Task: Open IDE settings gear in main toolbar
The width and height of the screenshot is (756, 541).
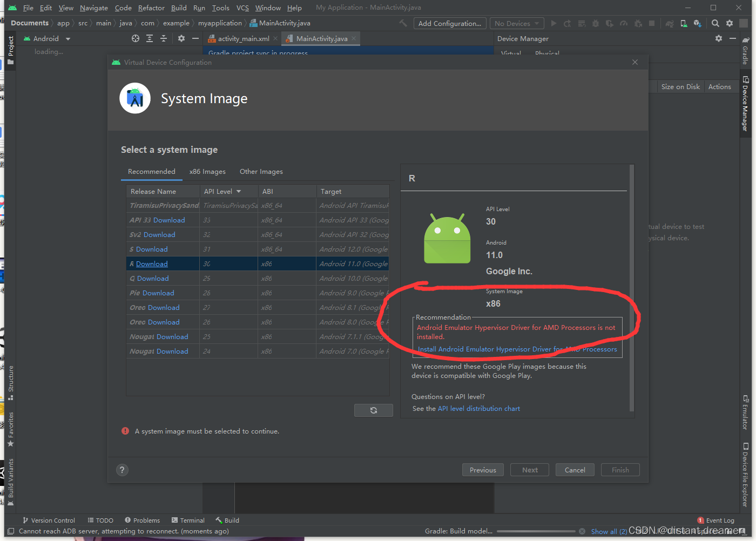Action: coord(730,23)
